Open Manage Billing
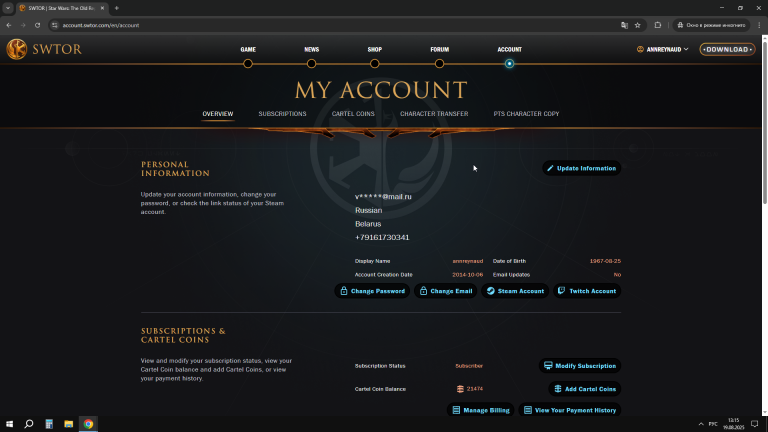The image size is (768, 432). point(480,410)
